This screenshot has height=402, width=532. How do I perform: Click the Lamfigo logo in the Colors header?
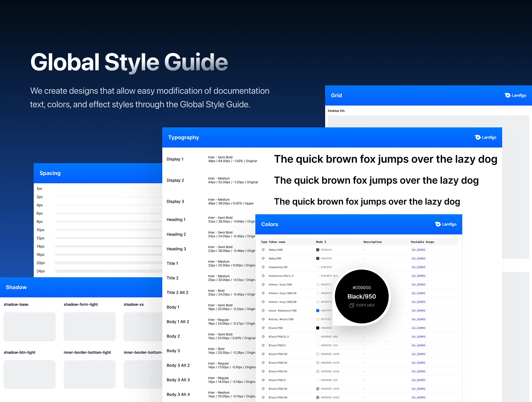click(x=446, y=224)
